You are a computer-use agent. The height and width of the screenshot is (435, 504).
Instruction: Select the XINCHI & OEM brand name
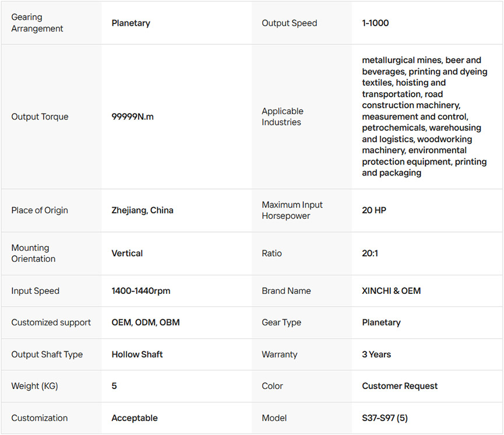coord(391,291)
